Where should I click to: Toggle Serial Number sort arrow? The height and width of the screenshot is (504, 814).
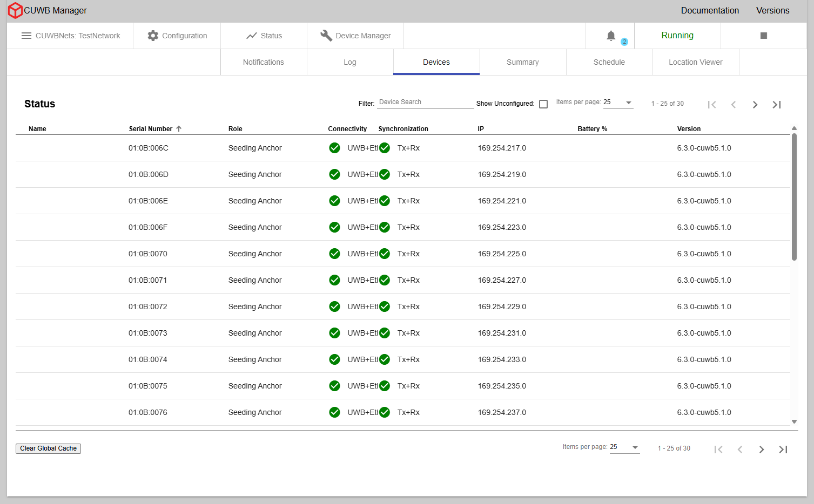[x=179, y=129]
